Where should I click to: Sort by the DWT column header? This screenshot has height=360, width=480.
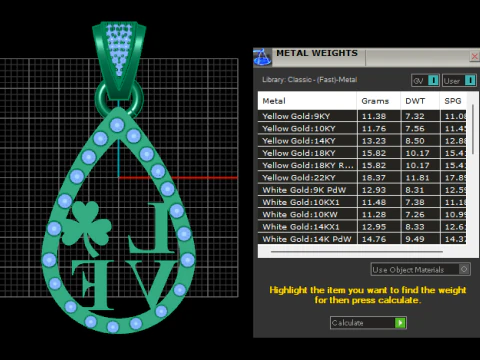420,101
